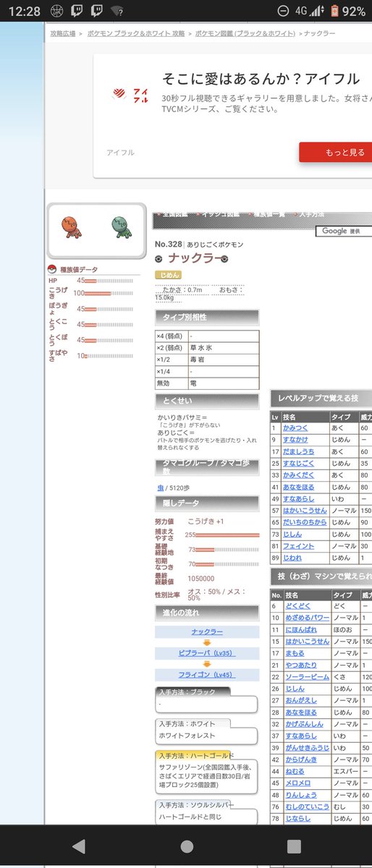Tap the Android back navigation button
The height and width of the screenshot is (868, 372).
tap(78, 846)
